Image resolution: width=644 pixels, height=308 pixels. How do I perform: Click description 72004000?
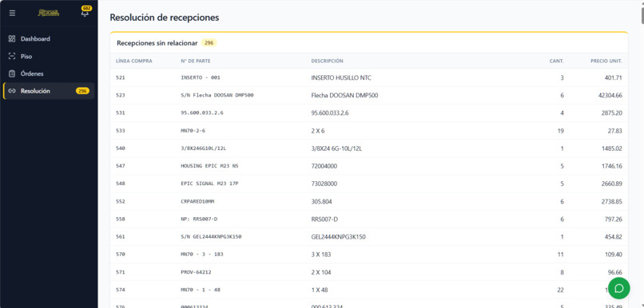click(324, 166)
